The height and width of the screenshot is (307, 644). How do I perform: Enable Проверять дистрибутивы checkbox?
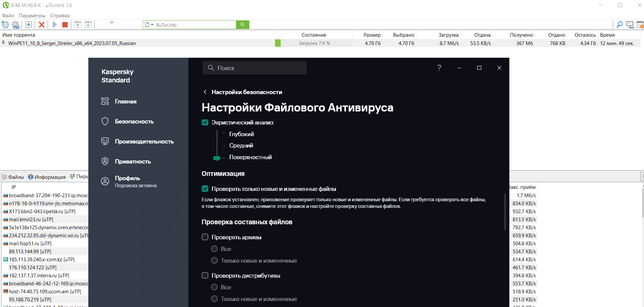(x=205, y=275)
